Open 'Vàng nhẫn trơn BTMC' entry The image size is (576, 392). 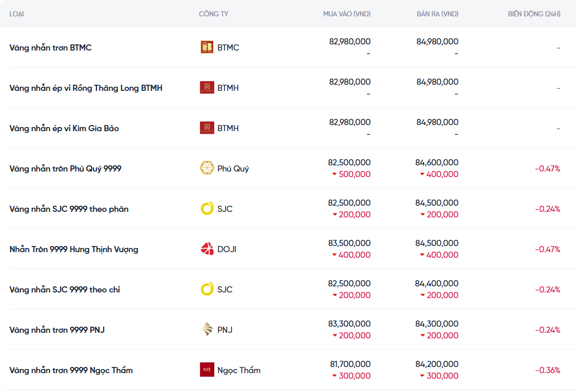tap(51, 47)
